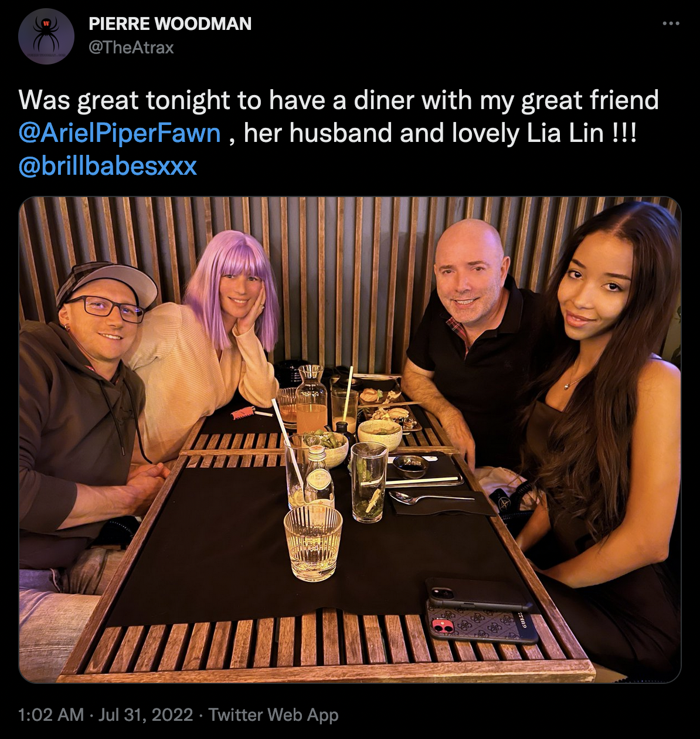Image resolution: width=700 pixels, height=739 pixels.
Task: Click the pink lighter on the table
Action: (243, 413)
